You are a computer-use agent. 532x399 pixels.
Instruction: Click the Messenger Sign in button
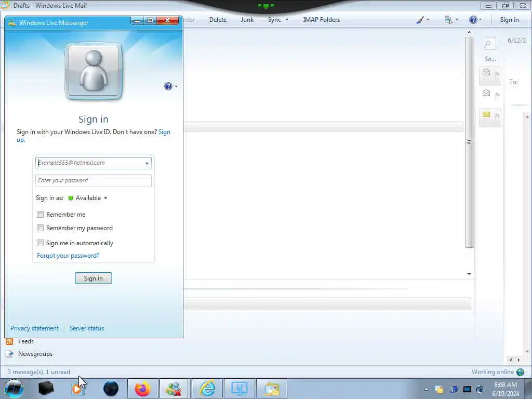pyautogui.click(x=94, y=278)
